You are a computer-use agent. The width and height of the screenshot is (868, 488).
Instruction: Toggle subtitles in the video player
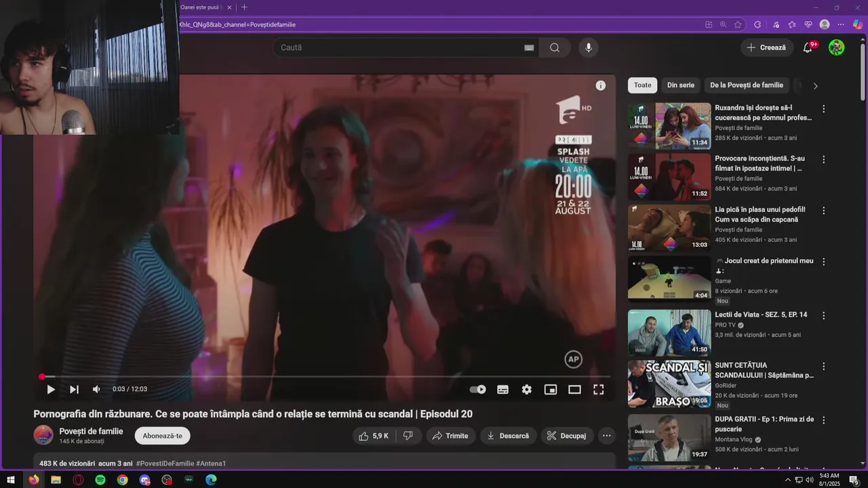[x=502, y=390]
